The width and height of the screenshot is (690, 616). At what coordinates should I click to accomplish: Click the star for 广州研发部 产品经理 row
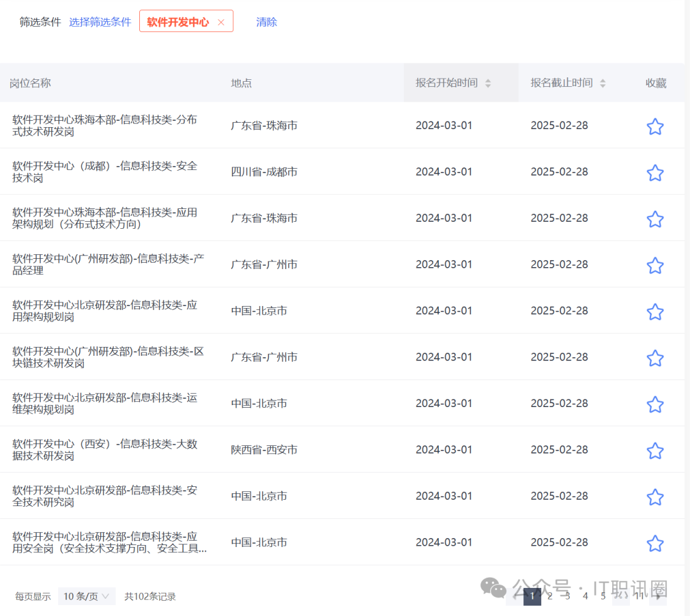point(655,265)
